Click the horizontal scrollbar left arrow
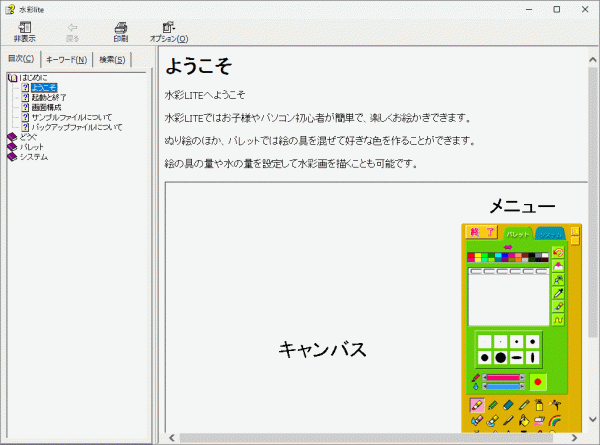Image resolution: width=600 pixels, height=445 pixels. (x=172, y=437)
